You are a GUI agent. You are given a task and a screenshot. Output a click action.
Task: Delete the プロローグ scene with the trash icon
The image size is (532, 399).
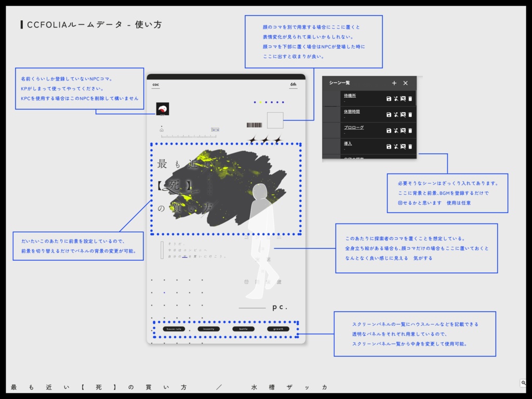[x=410, y=131]
